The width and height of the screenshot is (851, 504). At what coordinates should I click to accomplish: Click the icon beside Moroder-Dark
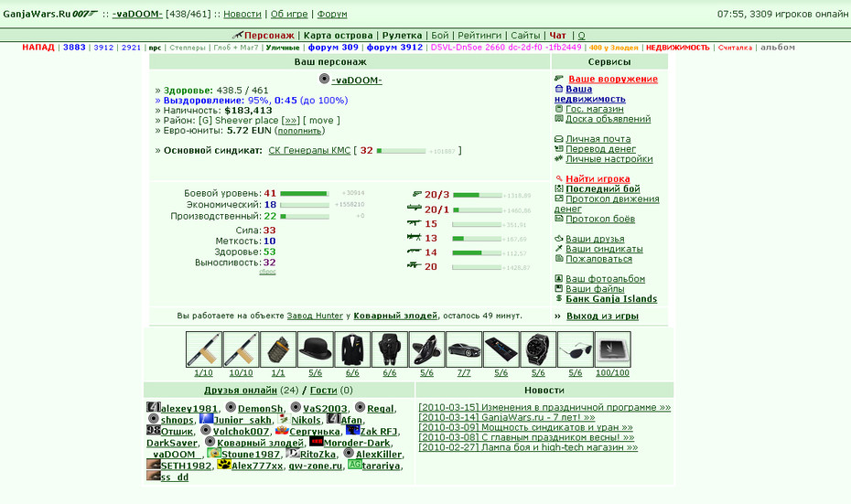[316, 442]
